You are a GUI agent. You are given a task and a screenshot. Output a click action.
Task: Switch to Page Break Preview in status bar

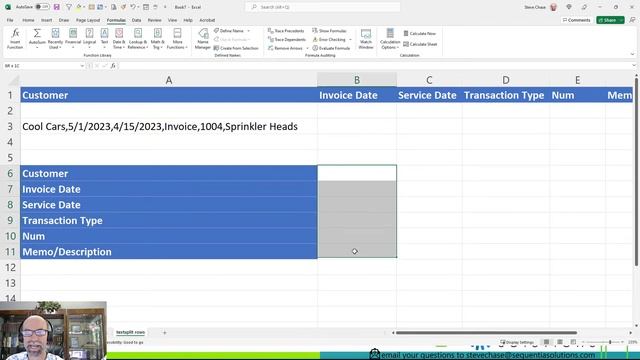tap(573, 342)
